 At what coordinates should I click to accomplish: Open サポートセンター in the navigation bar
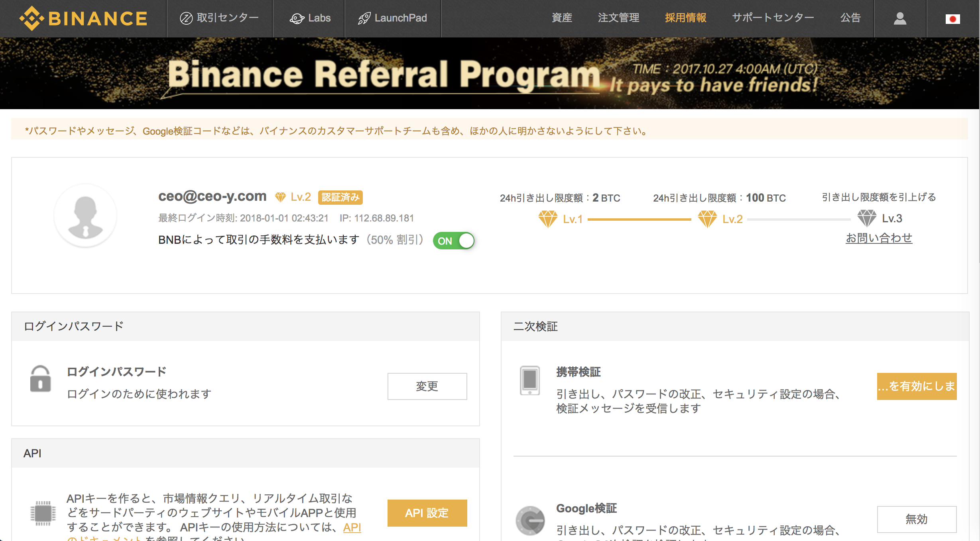(x=773, y=18)
